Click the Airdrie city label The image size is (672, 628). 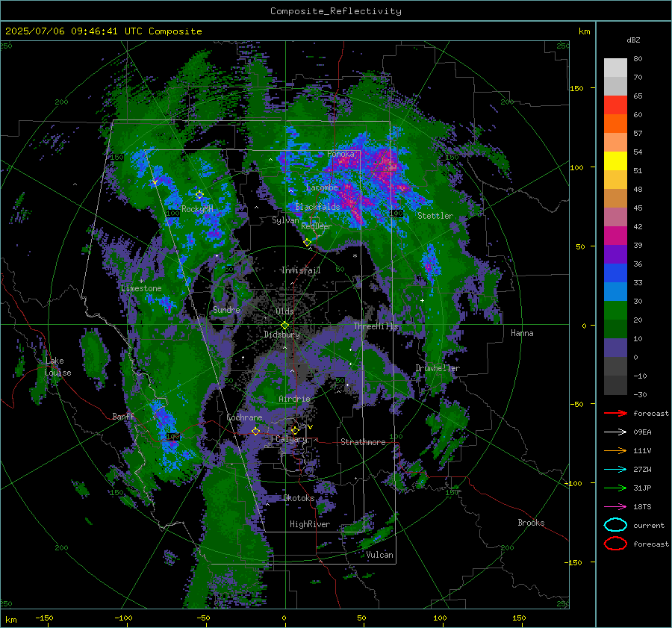point(294,399)
